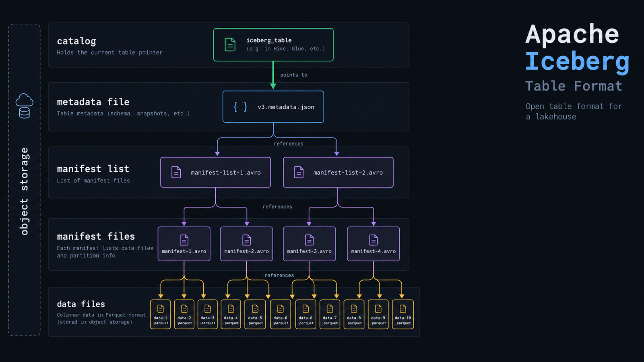Click the yellow file icon of data-4.parquet

(x=231, y=309)
